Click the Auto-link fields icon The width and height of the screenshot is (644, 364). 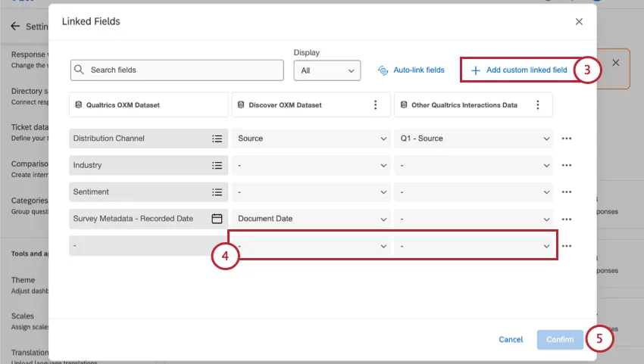[x=383, y=70]
